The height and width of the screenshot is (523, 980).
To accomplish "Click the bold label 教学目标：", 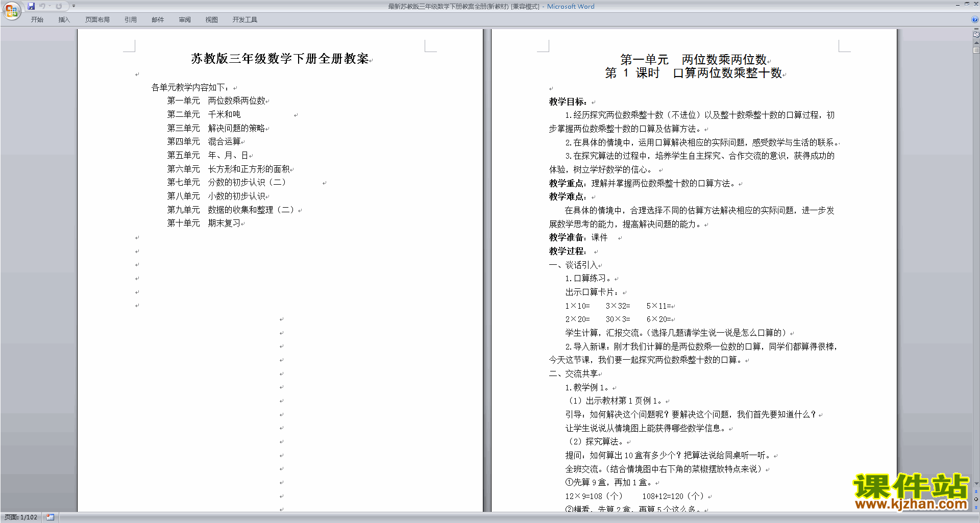I will click(x=568, y=102).
